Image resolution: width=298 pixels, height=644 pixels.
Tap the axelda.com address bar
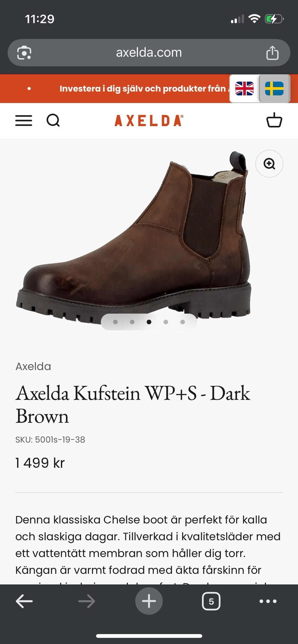click(x=149, y=52)
